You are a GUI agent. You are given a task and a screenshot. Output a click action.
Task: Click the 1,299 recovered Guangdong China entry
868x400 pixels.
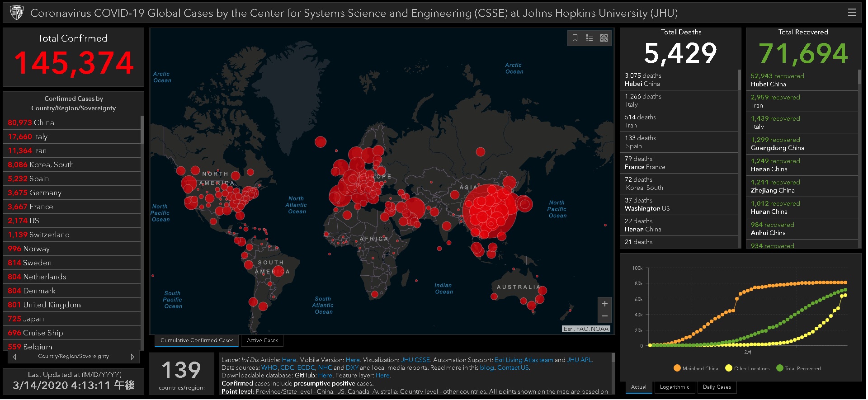[802, 144]
